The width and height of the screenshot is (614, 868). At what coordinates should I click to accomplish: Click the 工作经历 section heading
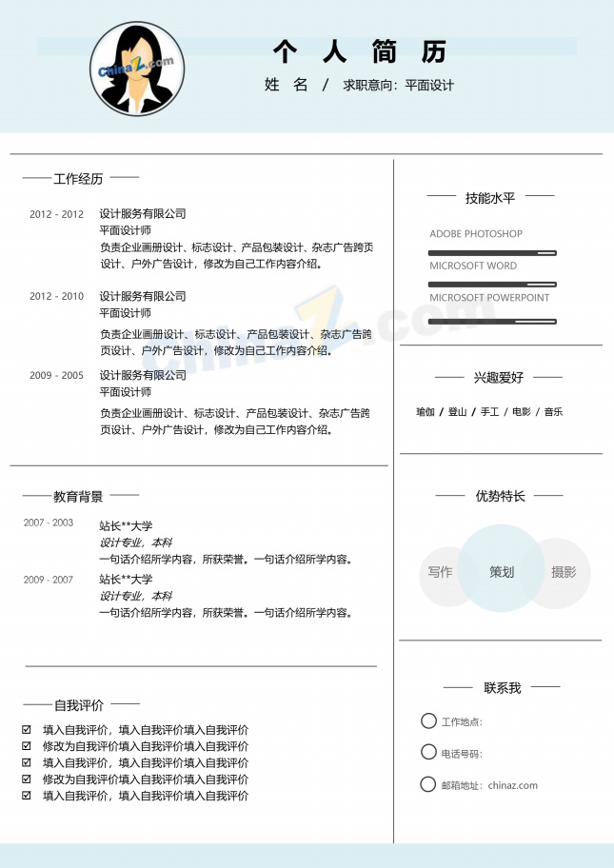click(x=78, y=179)
